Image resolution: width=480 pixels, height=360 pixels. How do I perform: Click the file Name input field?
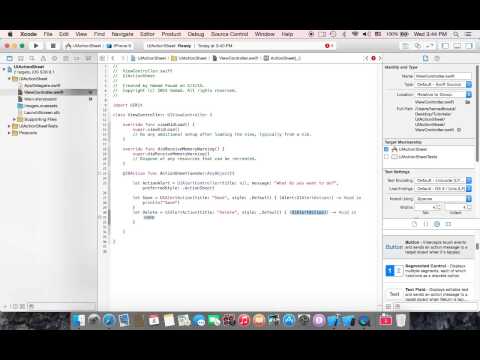[x=443, y=76]
